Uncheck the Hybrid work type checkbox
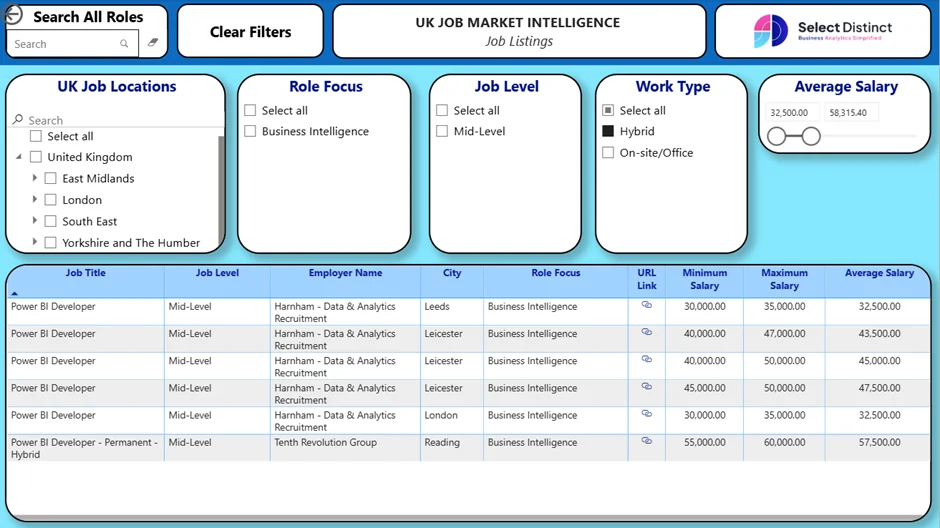This screenshot has height=528, width=940. pyautogui.click(x=608, y=131)
